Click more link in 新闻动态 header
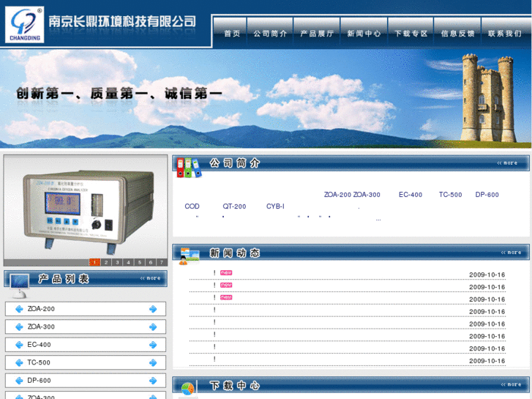532x399 pixels. click(512, 253)
